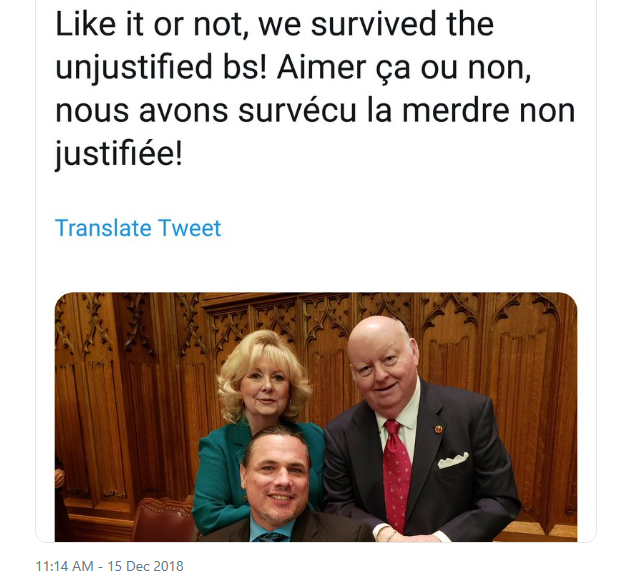Click the white pocket square on the suit
635x577 pixels.
point(453,461)
